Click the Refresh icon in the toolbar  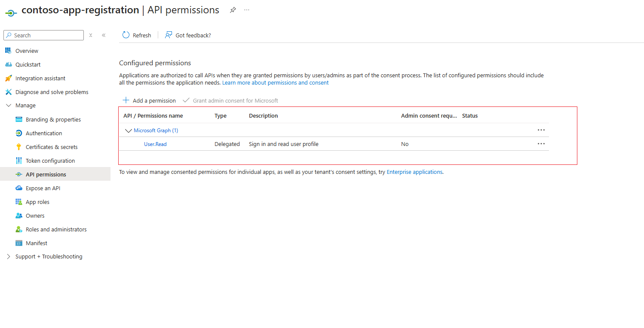coord(126,35)
